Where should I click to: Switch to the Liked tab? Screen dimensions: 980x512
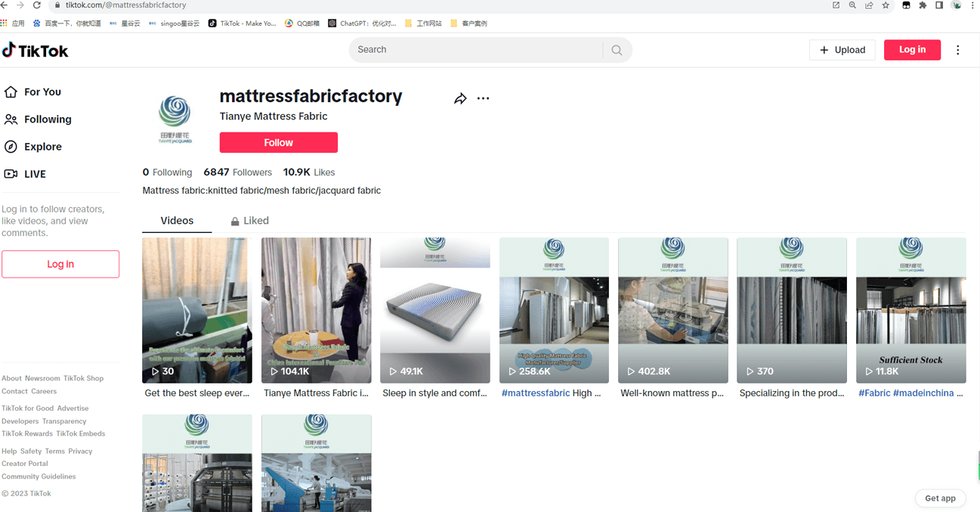[250, 221]
